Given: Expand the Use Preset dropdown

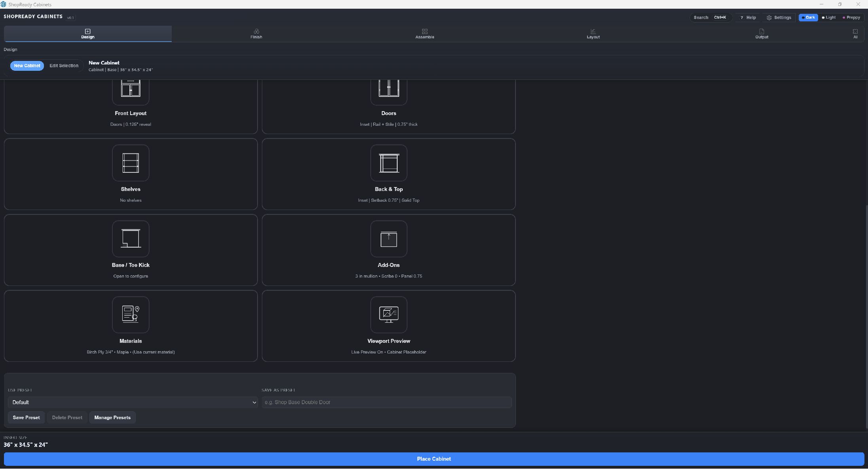Looking at the screenshot, I should 133,403.
